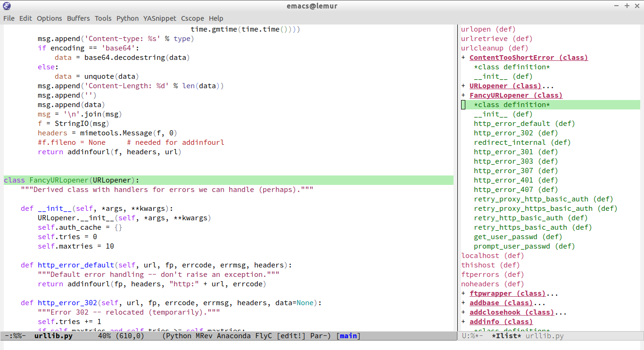Open the Cscope menu

tap(192, 18)
